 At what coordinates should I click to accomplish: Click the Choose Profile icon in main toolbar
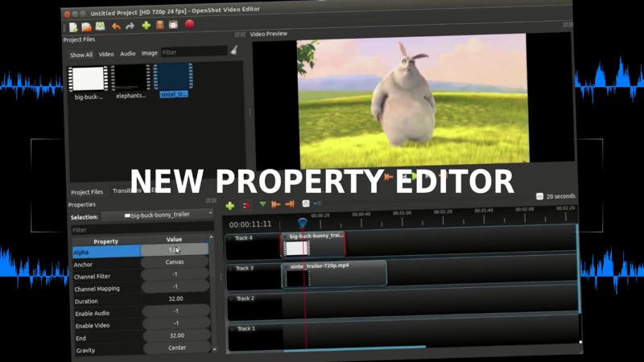(160, 25)
